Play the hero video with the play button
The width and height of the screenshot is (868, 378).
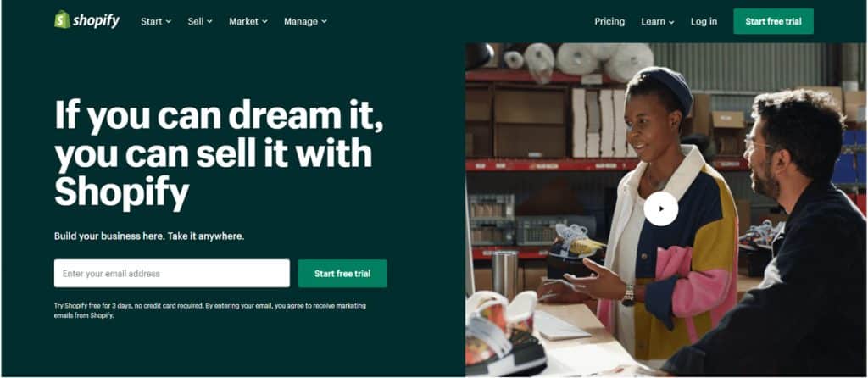coord(661,208)
